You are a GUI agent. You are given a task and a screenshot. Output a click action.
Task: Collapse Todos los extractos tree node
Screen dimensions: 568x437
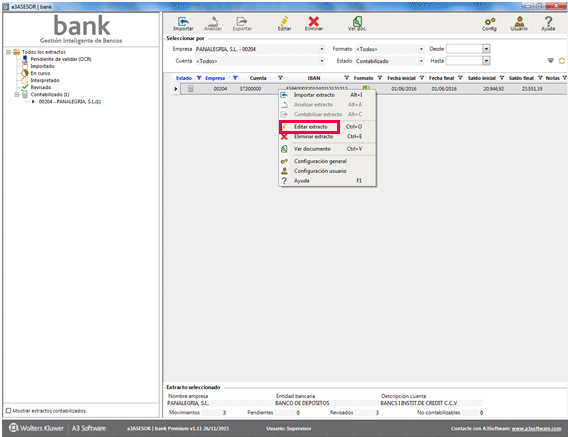8,52
